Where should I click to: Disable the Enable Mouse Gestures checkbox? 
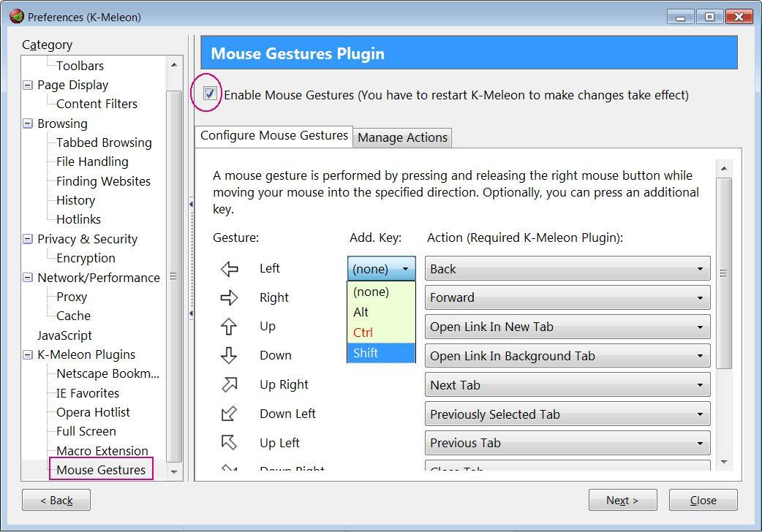(x=209, y=94)
